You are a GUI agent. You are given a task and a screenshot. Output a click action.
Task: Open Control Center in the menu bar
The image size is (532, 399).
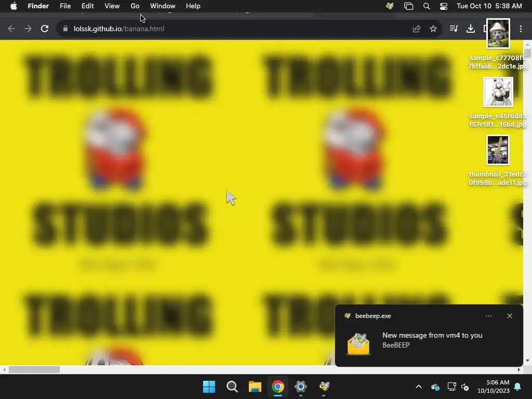tap(444, 6)
